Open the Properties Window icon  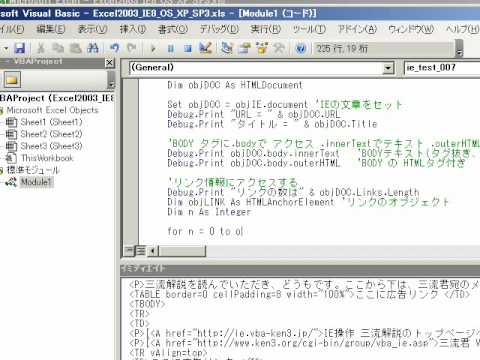click(x=245, y=48)
